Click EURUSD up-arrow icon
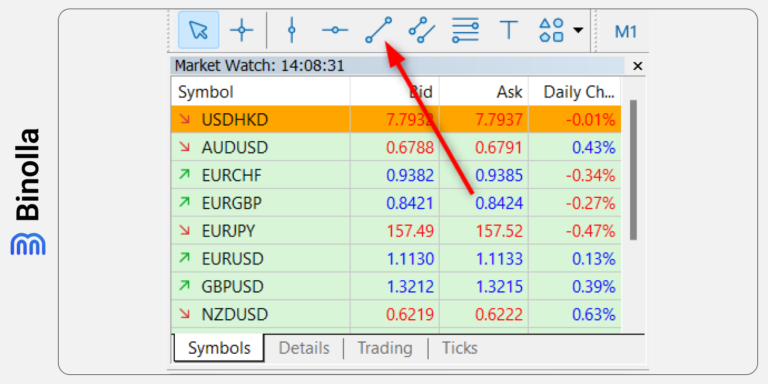 click(x=184, y=257)
